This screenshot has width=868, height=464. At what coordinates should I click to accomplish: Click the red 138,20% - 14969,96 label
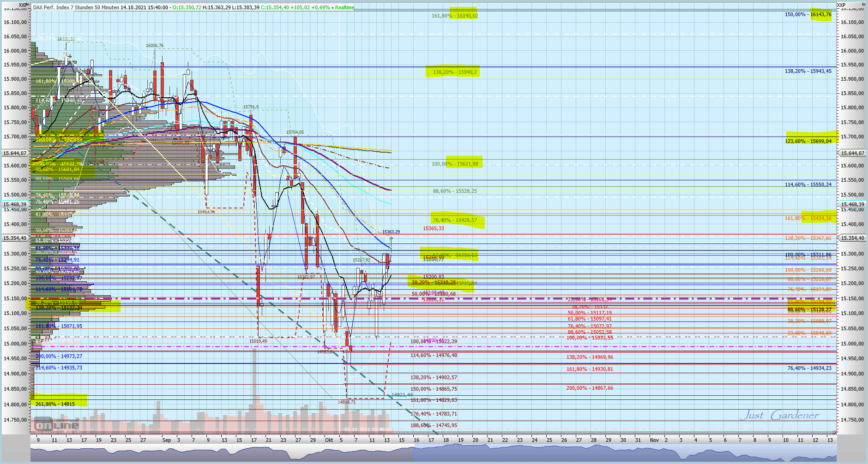(590, 357)
